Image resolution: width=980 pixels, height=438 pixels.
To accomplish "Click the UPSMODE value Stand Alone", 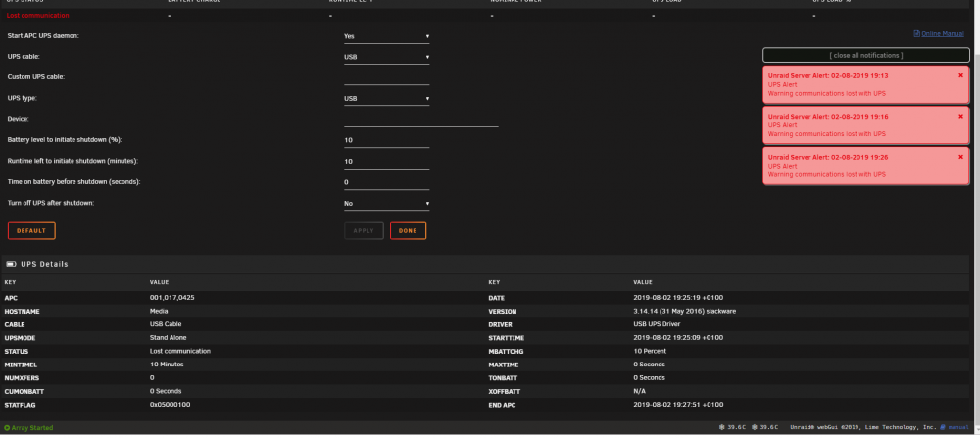I will [169, 337].
